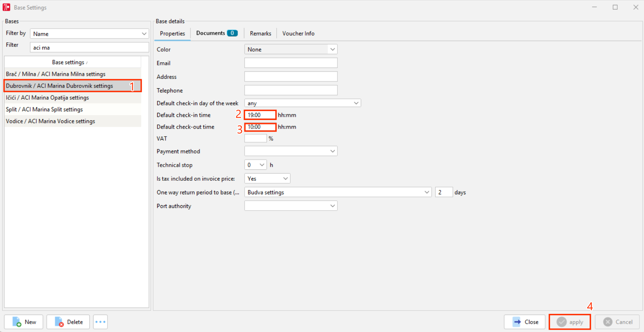Switch to the Remarks tab
644x332 pixels.
tap(261, 33)
